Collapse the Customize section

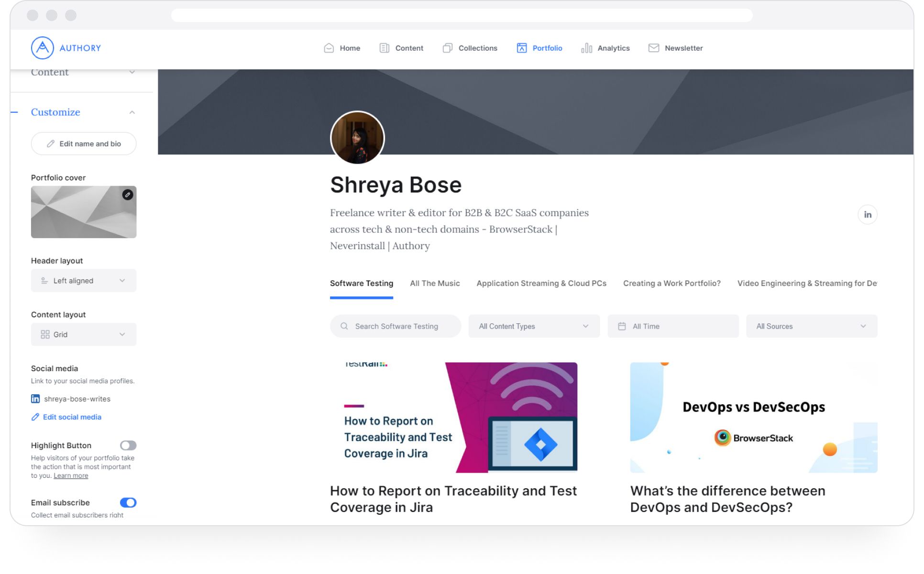point(132,112)
